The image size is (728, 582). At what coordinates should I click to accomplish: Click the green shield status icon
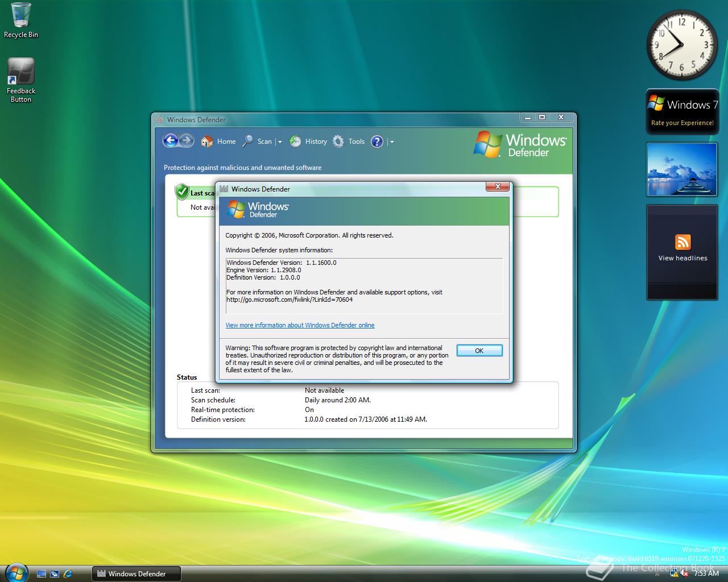[182, 192]
